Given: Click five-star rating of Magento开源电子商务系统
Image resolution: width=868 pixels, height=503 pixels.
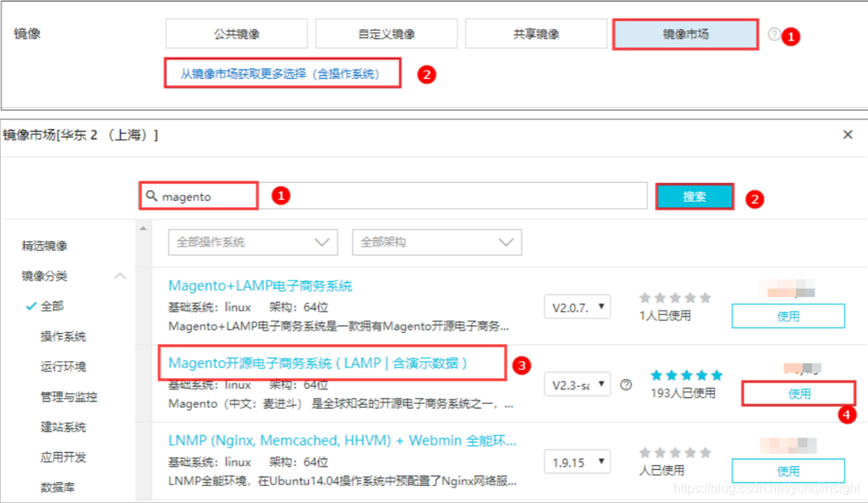Looking at the screenshot, I should (686, 375).
